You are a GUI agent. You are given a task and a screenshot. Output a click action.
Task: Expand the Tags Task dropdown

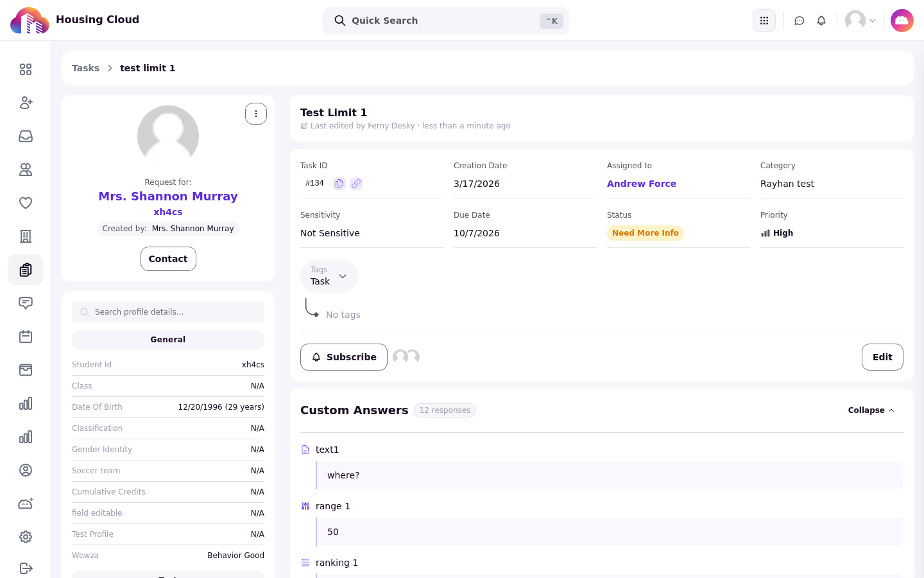pos(329,276)
